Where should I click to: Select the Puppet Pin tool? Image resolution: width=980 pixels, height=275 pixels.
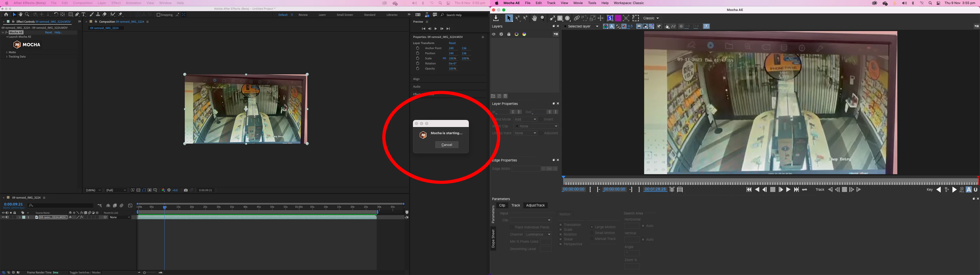point(121,15)
